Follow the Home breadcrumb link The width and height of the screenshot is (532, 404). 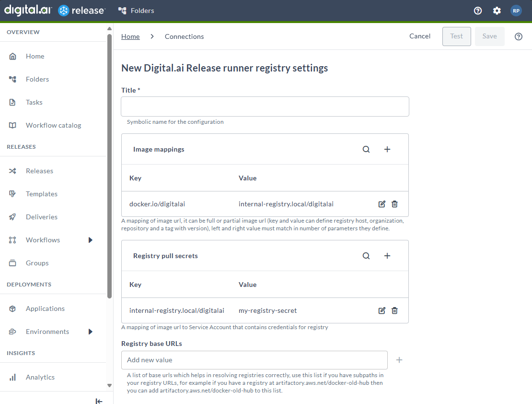[x=130, y=36]
